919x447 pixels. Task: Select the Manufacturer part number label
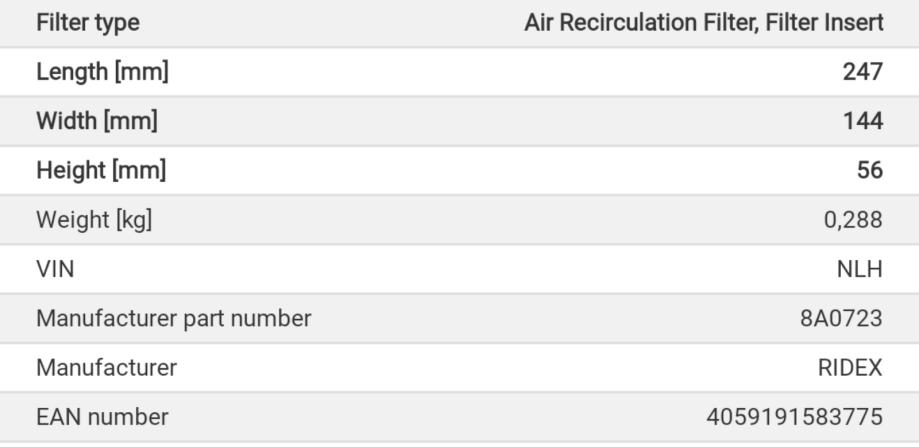[x=173, y=319]
